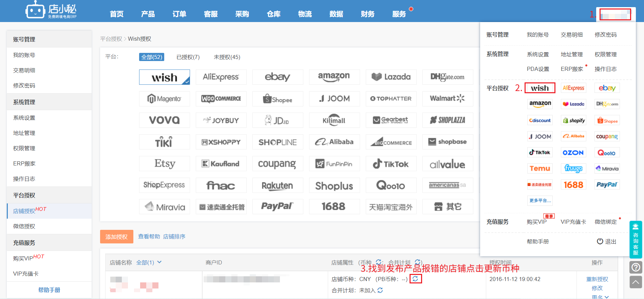
Task: Open the 订单 main menu
Action: pyautogui.click(x=179, y=14)
